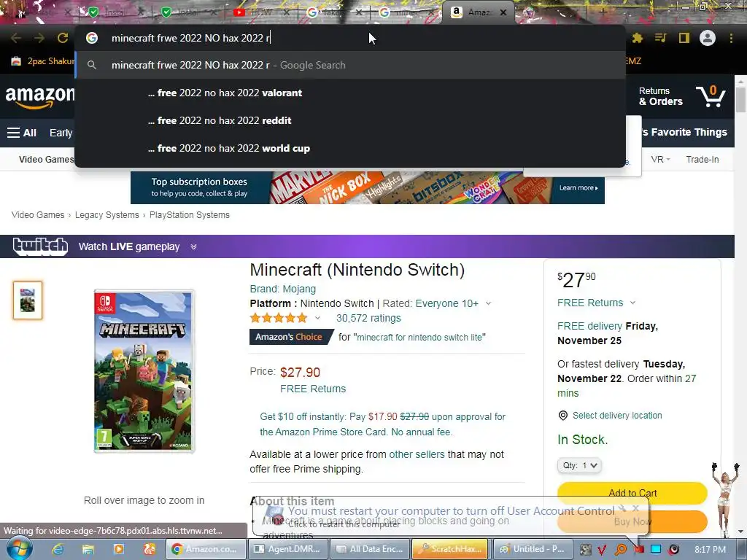Go forward with the browser forward arrow

tap(39, 38)
